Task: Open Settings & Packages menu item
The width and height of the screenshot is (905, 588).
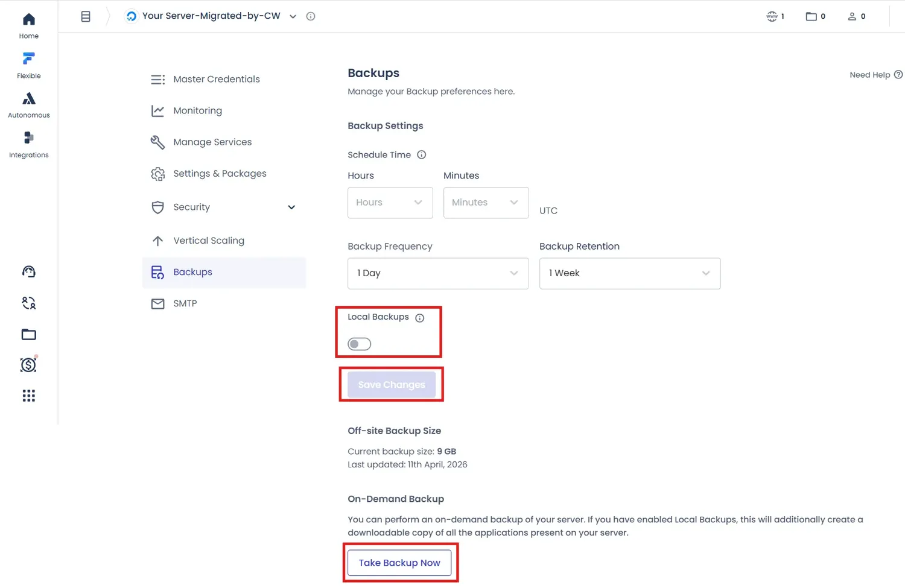Action: tap(224, 173)
